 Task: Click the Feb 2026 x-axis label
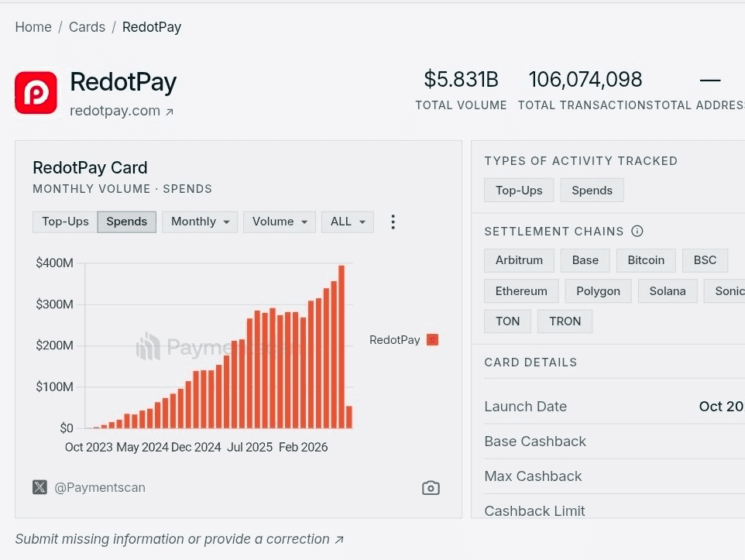pyautogui.click(x=303, y=448)
